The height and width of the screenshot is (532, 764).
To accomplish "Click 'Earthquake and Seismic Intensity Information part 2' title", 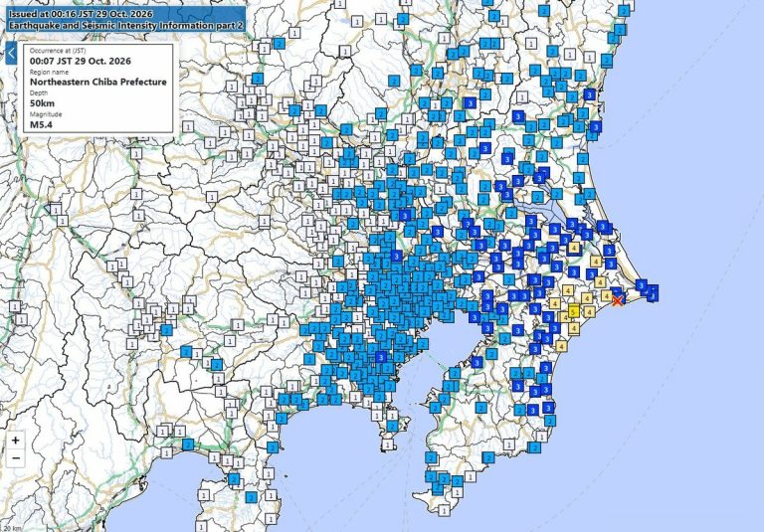I will pos(126,25).
